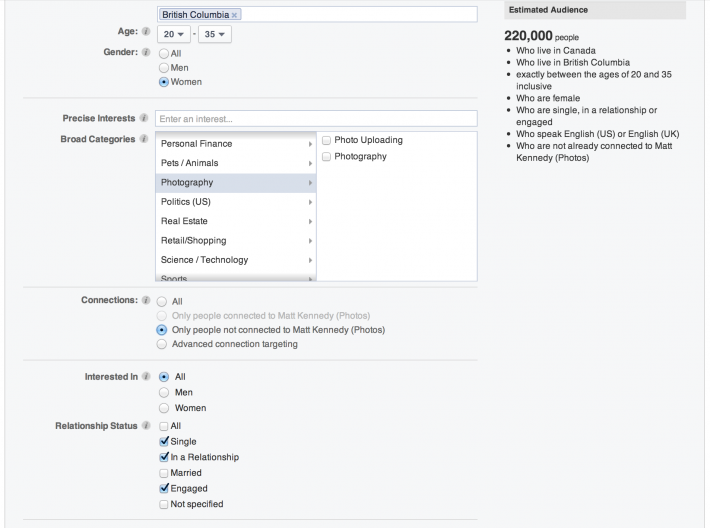Expand the Retail/Shopping arrow

(x=310, y=241)
